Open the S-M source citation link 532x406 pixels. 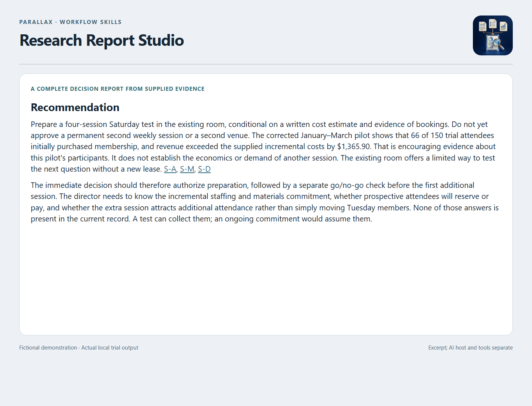(x=187, y=169)
